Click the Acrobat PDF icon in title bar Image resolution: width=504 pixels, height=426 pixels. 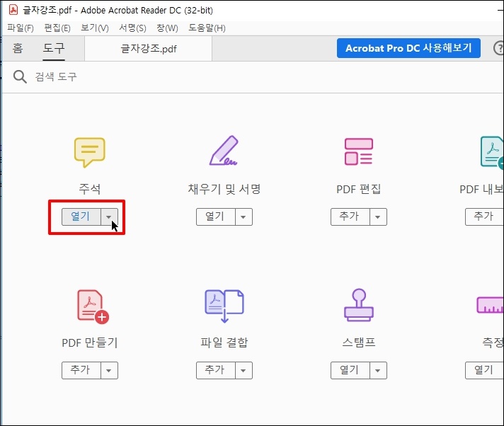[13, 10]
